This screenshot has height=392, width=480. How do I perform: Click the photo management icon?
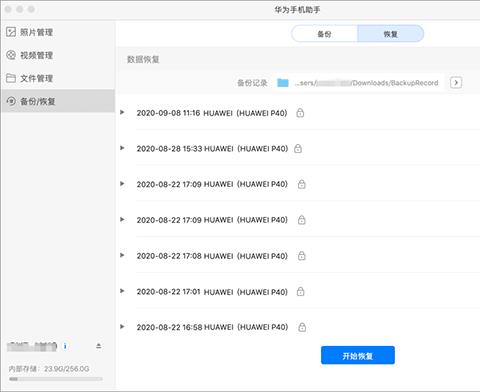pyautogui.click(x=11, y=32)
